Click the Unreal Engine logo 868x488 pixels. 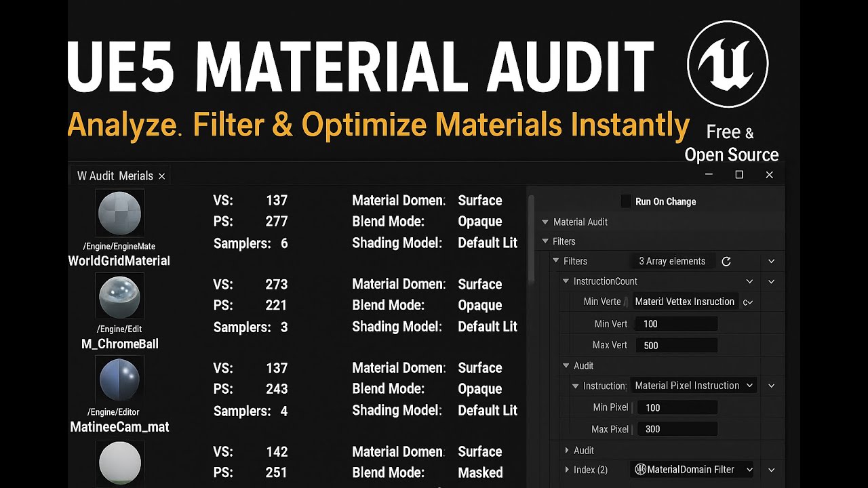click(728, 64)
